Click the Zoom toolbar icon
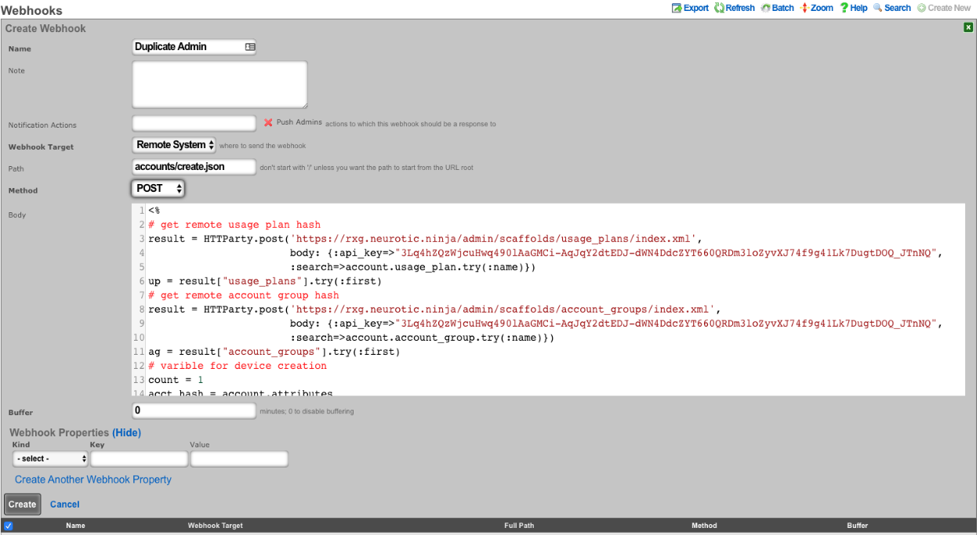 (x=804, y=8)
